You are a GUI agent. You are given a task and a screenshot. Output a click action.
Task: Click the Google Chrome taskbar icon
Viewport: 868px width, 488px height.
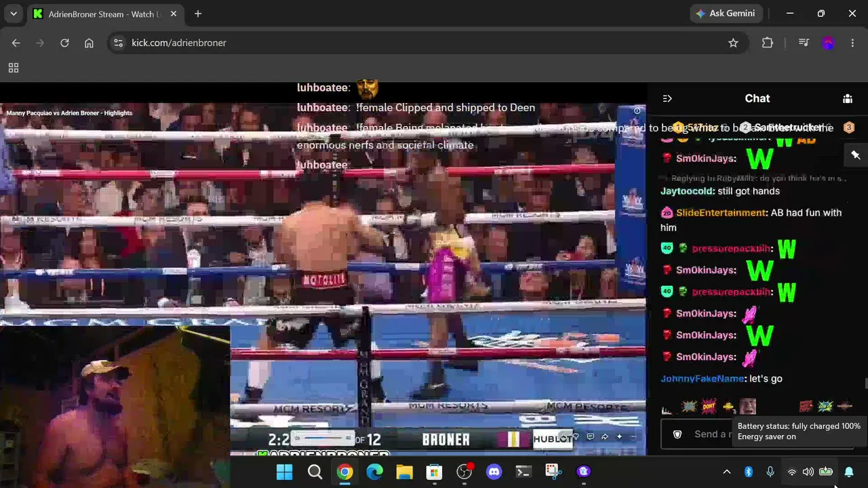[344, 472]
